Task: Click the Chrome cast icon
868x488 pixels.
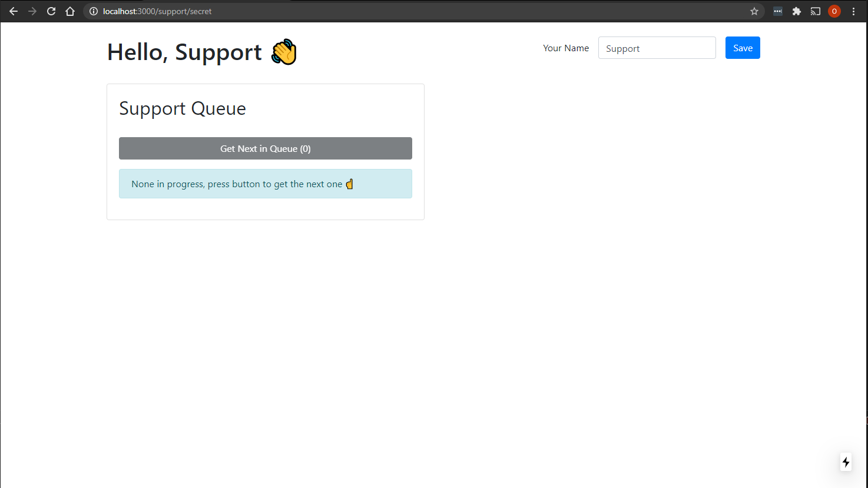Action: (x=815, y=11)
